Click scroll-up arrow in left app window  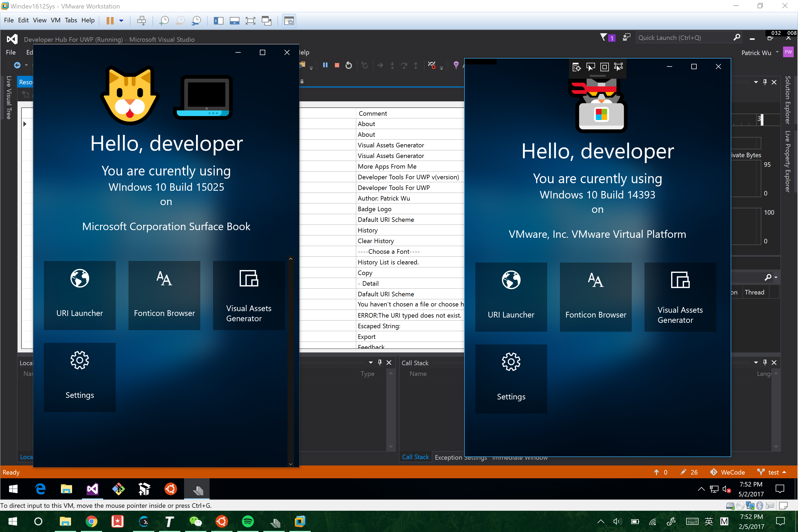291,259
